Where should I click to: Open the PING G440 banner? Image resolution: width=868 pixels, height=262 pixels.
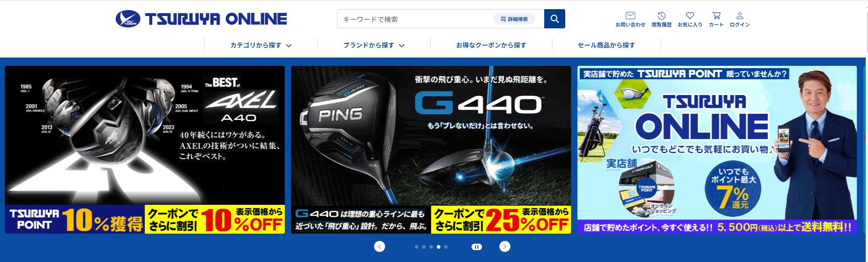(x=431, y=150)
